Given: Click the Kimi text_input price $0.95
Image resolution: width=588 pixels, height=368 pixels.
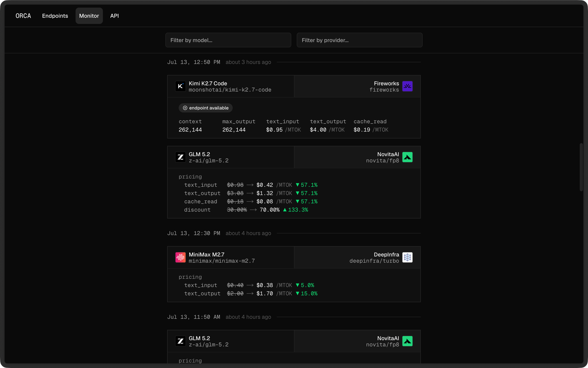Looking at the screenshot, I should click(274, 130).
